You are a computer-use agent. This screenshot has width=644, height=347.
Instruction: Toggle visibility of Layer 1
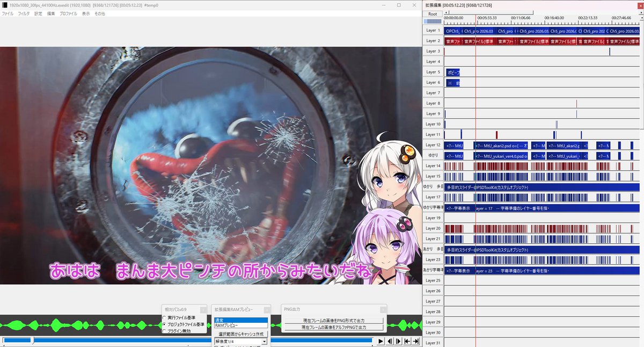pos(433,31)
